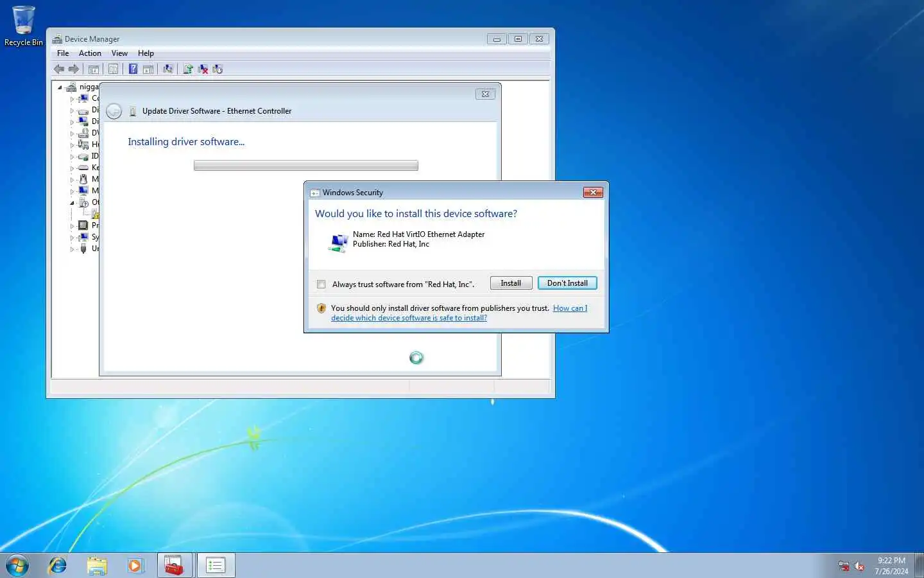This screenshot has width=924, height=578.
Task: Select the root computer node icon in tree
Action: coord(71,87)
